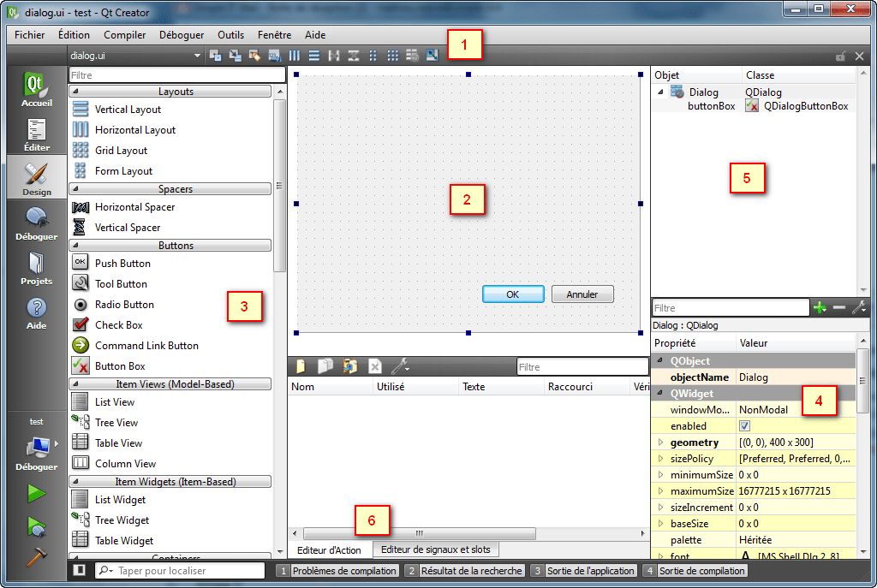Show Sortie de compilation pane
This screenshot has height=588, width=877.
click(695, 571)
